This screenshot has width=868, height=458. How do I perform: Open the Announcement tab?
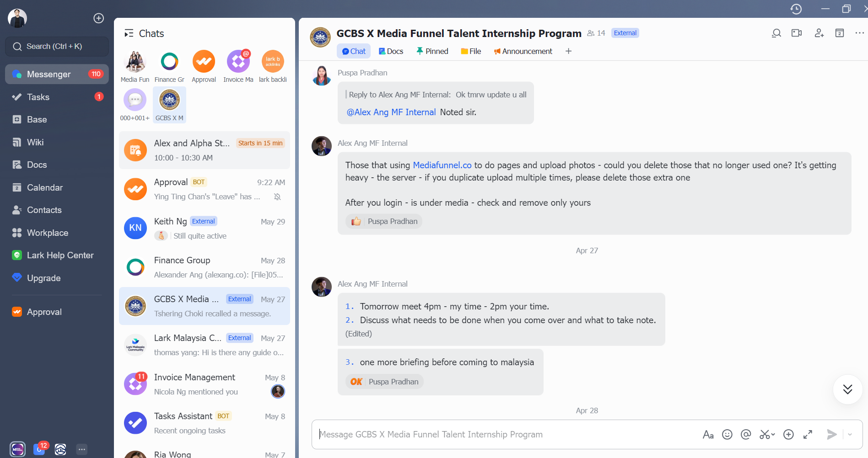click(x=523, y=51)
